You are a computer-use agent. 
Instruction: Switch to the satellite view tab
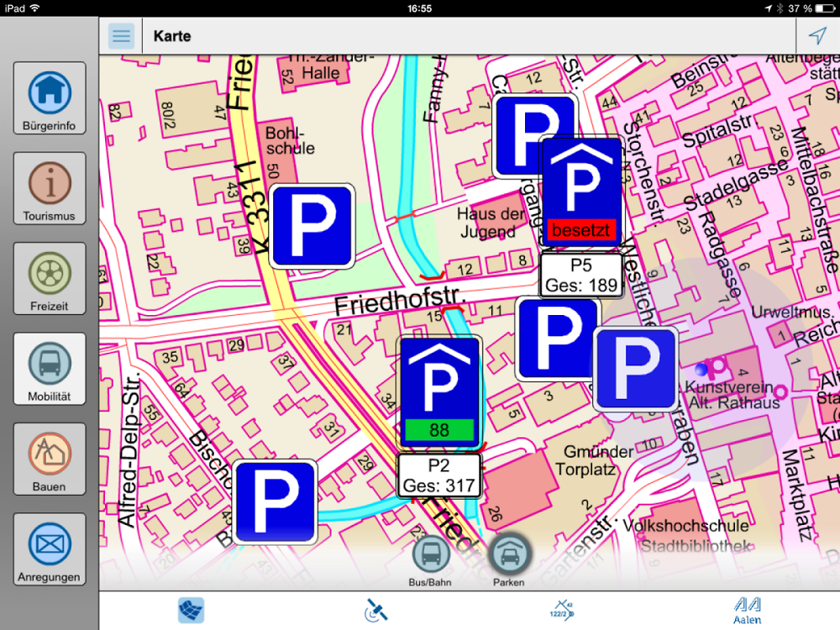click(376, 611)
